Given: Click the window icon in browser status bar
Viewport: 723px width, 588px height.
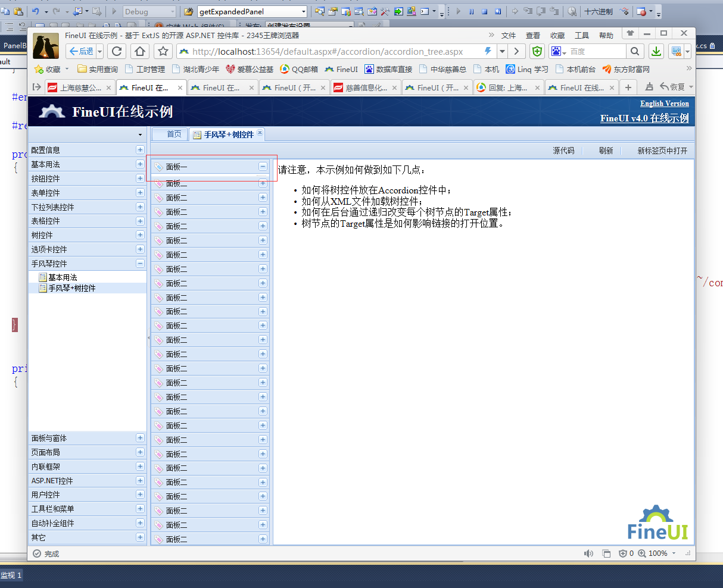Looking at the screenshot, I should [606, 553].
